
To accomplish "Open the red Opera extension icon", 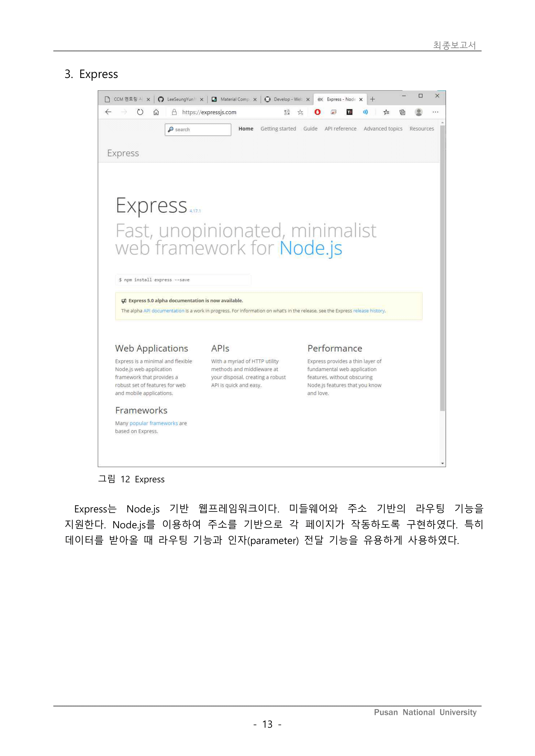I will coord(317,112).
